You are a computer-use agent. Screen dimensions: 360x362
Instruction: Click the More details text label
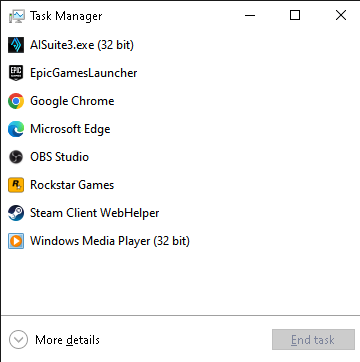point(67,340)
